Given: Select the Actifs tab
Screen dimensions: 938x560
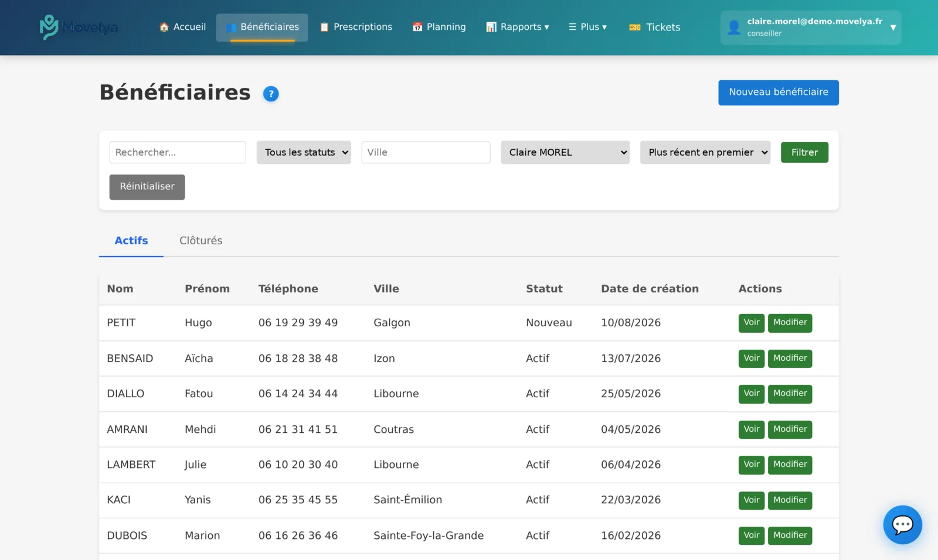Looking at the screenshot, I should point(131,241).
